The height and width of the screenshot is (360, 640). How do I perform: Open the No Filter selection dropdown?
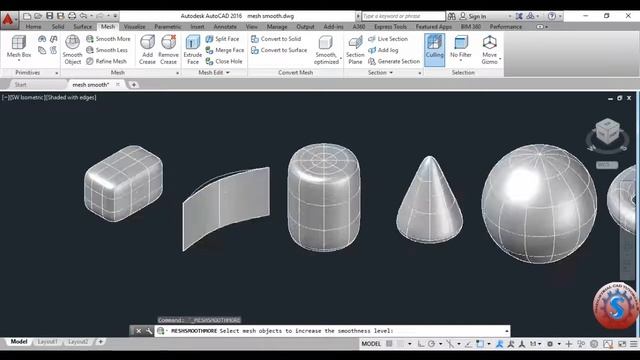point(461,60)
